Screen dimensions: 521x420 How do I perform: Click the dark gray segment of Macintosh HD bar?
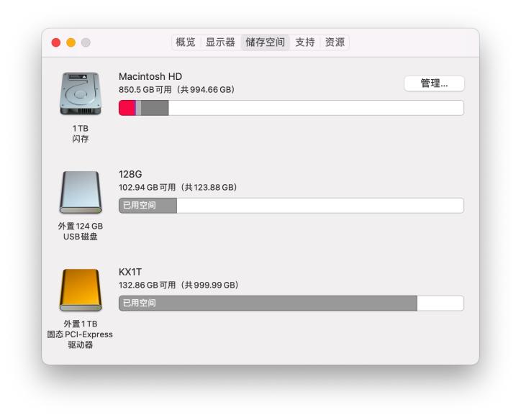[x=155, y=108]
